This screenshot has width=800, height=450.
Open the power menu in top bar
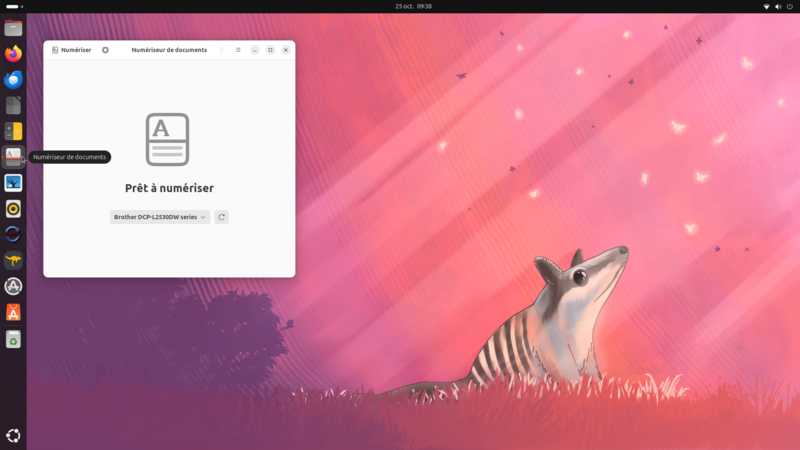coord(790,7)
